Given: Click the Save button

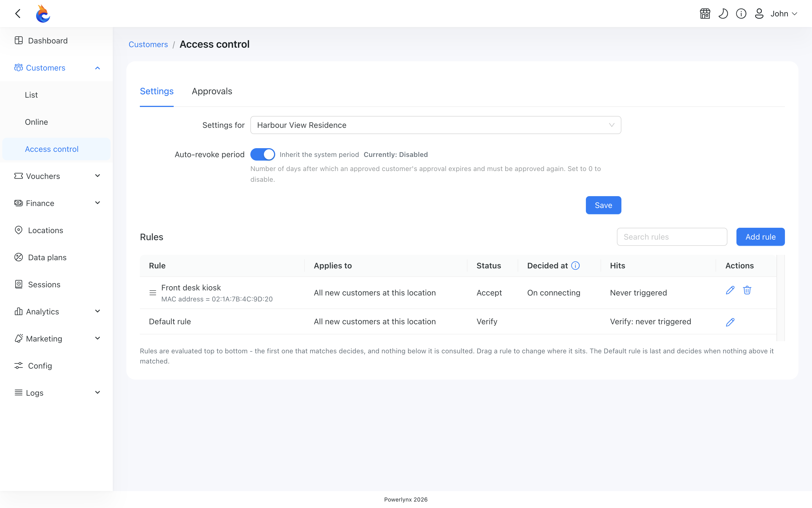Looking at the screenshot, I should tap(603, 205).
